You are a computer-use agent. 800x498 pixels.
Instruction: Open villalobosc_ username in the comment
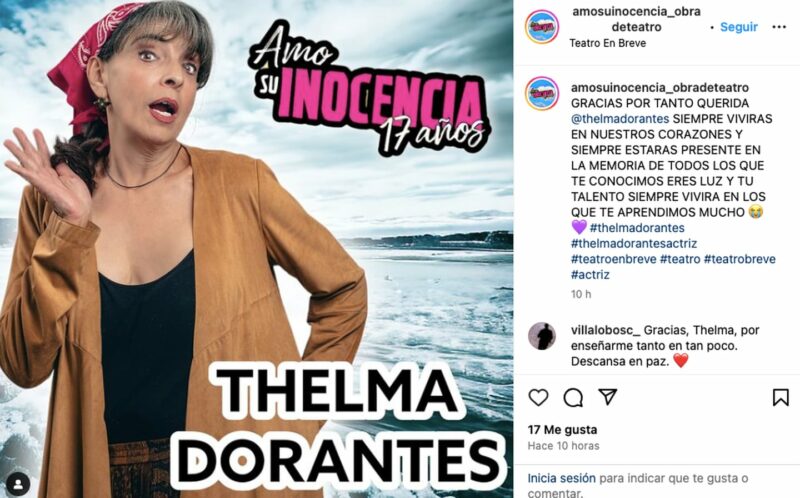click(x=605, y=330)
